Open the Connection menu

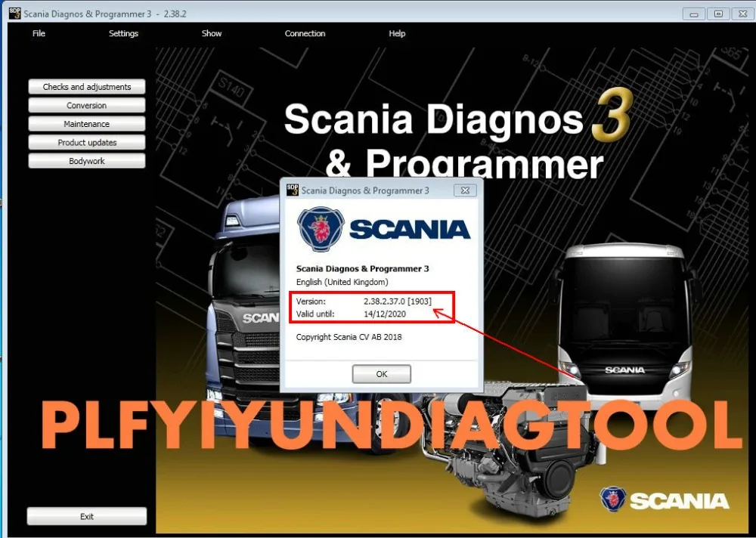(x=305, y=33)
